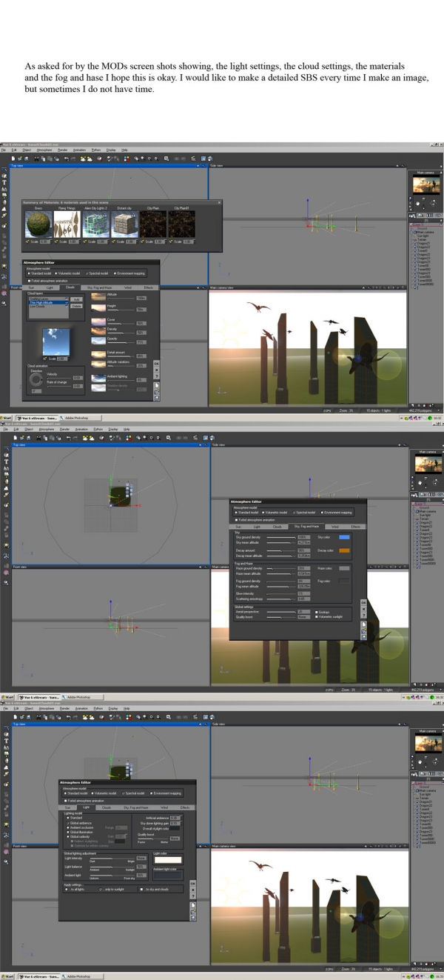Select the Global radiosity lighting model

pyautogui.click(x=78, y=836)
